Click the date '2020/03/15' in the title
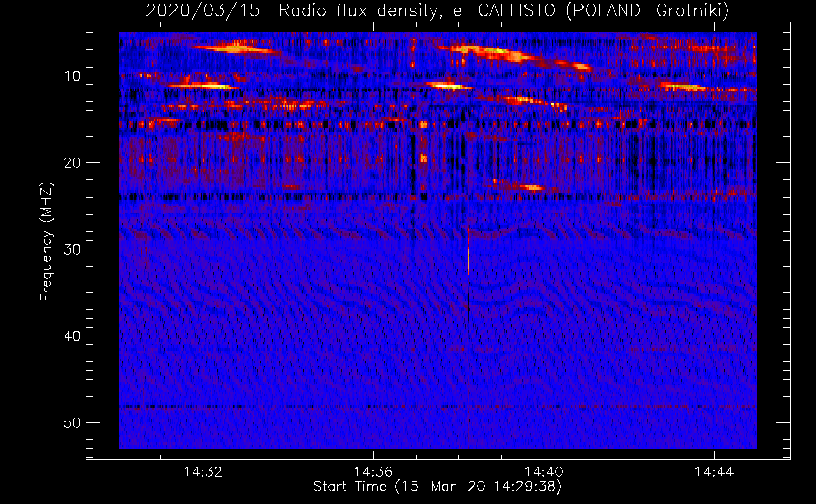Viewport: 816px width, 504px height. (x=203, y=10)
